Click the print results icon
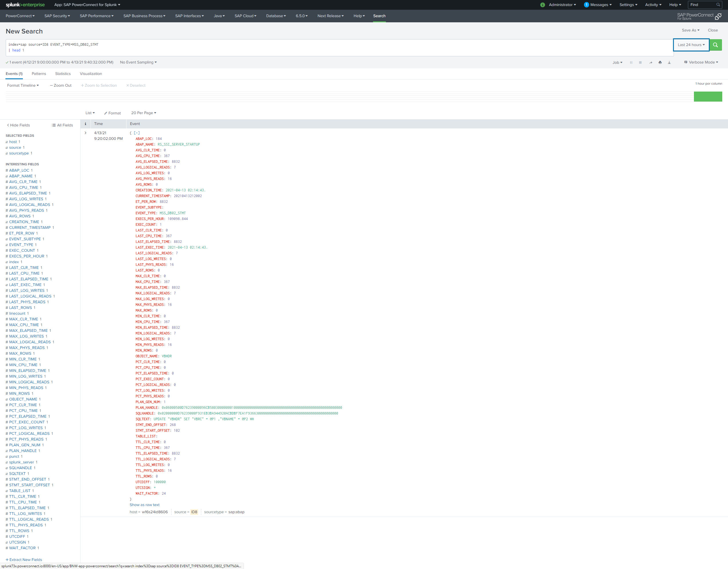The height and width of the screenshot is (569, 728). [660, 63]
